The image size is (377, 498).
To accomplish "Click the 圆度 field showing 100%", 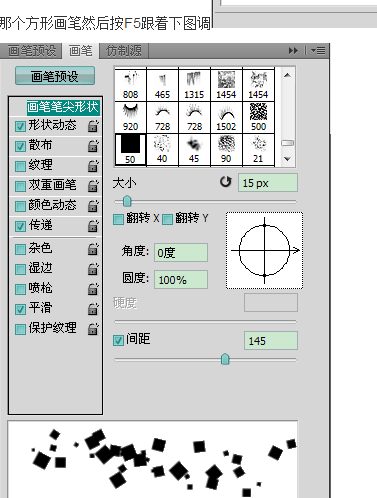I will (181, 279).
